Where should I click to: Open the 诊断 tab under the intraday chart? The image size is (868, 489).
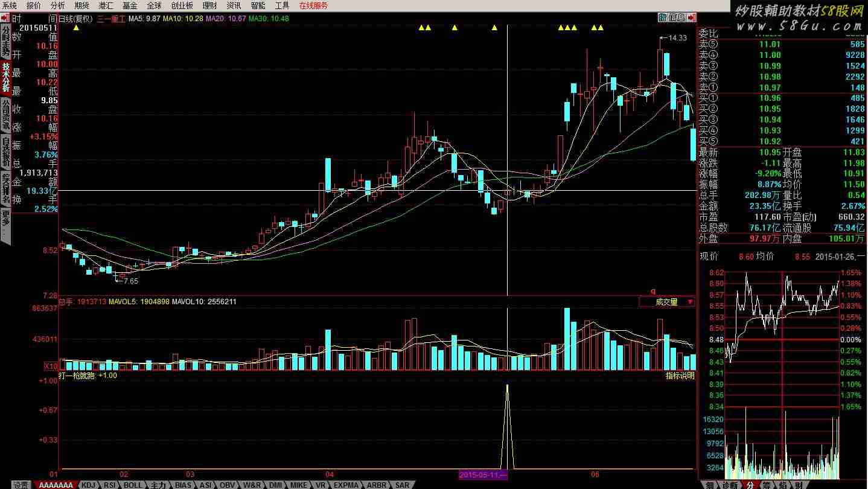pos(729,485)
